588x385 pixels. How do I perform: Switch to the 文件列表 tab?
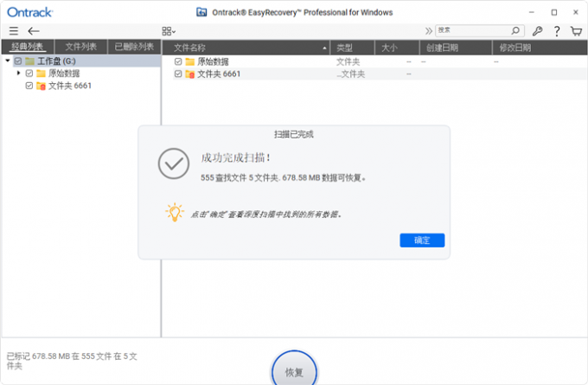tap(81, 47)
